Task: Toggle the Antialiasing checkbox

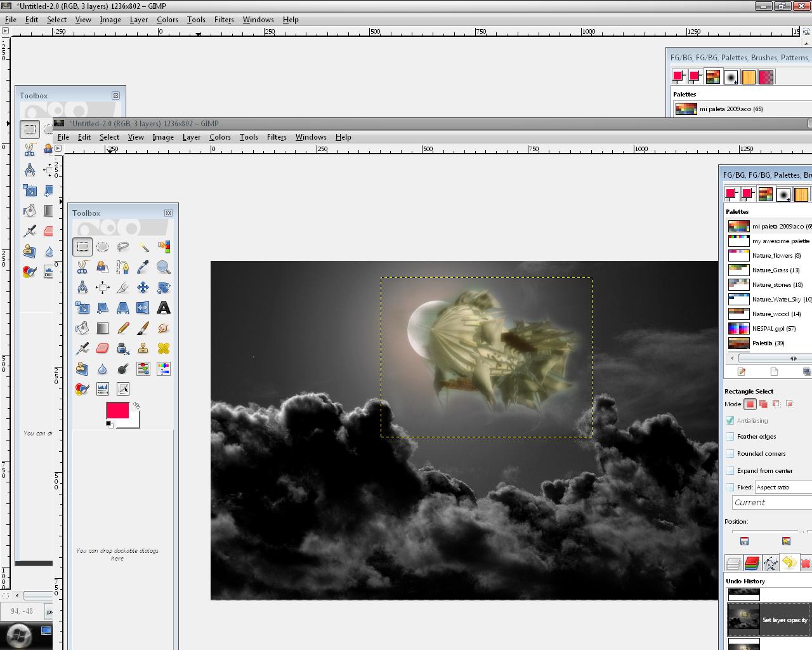Action: coord(730,421)
